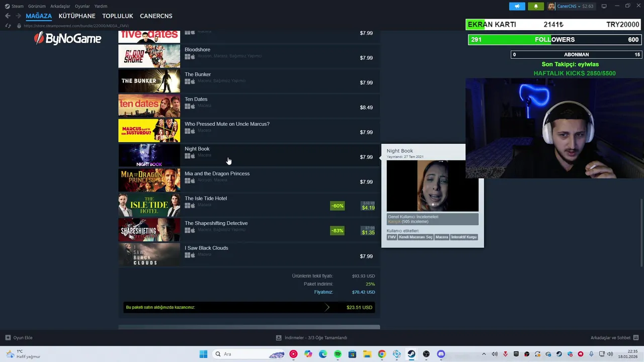Click the Bloodshore thumbnail image

(x=149, y=56)
